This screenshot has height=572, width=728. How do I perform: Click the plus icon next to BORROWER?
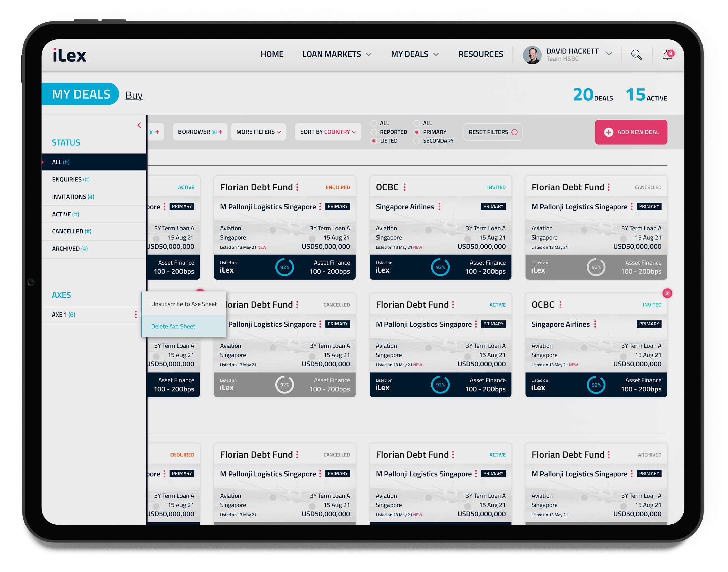coord(220,132)
